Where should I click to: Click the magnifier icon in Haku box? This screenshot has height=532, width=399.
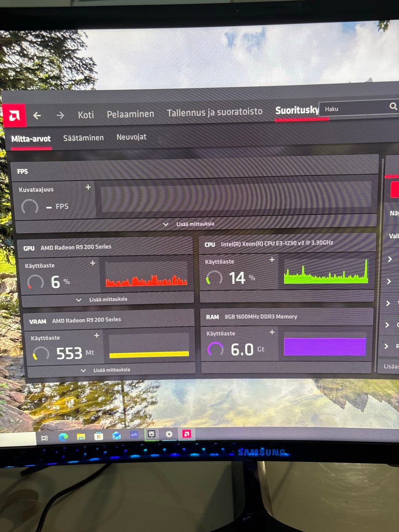[393, 106]
